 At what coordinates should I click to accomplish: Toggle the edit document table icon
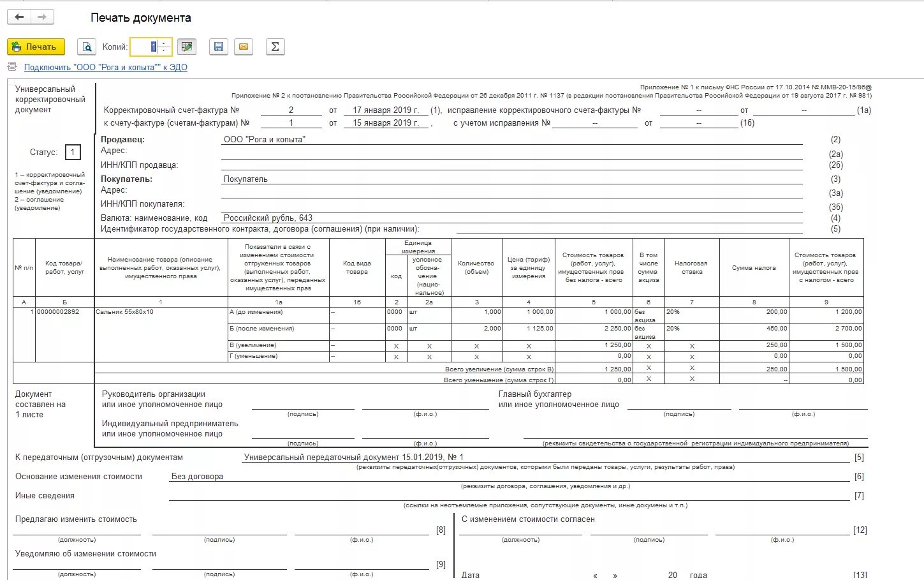point(186,47)
